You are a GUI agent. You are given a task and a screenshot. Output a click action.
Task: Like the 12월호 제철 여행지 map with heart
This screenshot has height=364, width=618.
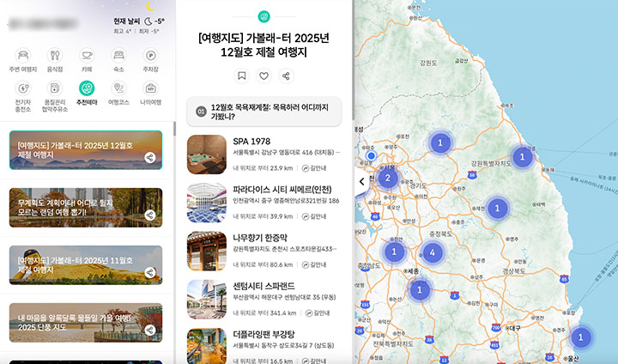[264, 76]
